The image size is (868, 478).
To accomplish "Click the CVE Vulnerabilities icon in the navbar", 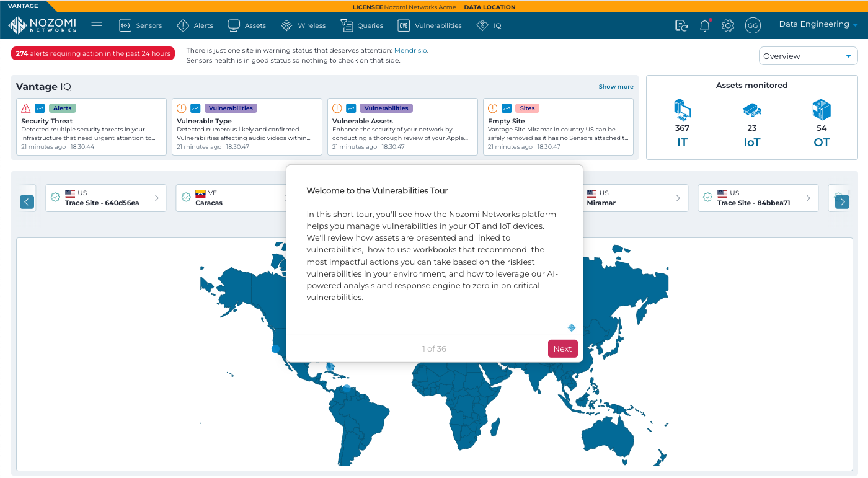I will (404, 25).
